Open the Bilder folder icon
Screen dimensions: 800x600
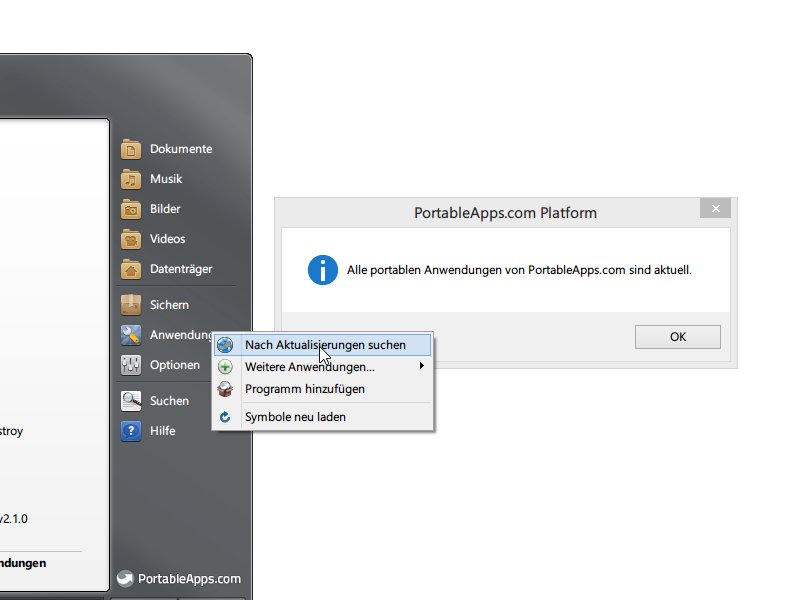pos(131,209)
